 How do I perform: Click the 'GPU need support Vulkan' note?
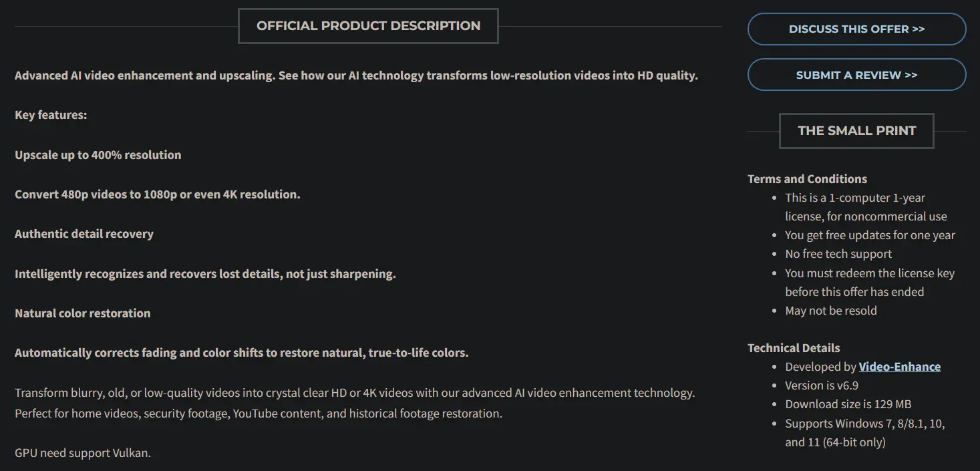(x=83, y=453)
